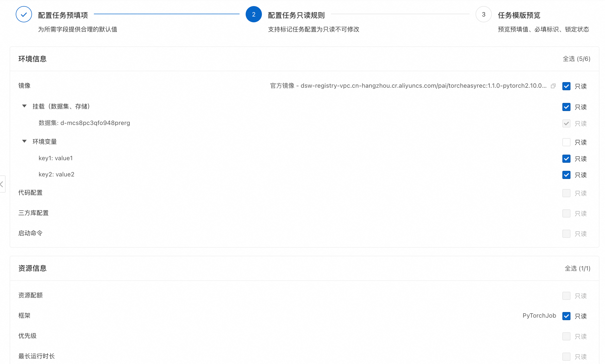
Task: Click the completed step one checkmark icon
Action: [x=24, y=14]
